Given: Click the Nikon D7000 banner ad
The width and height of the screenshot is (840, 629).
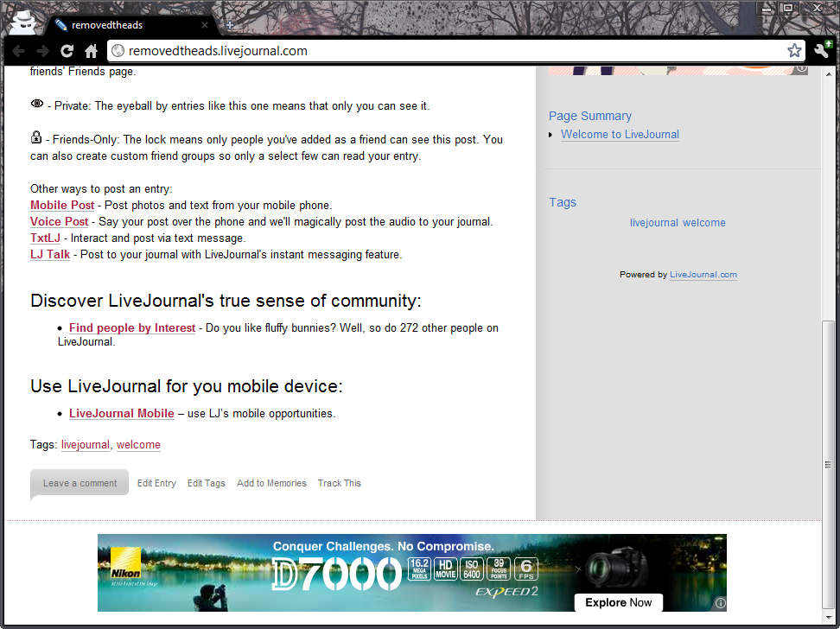Looking at the screenshot, I should (412, 573).
